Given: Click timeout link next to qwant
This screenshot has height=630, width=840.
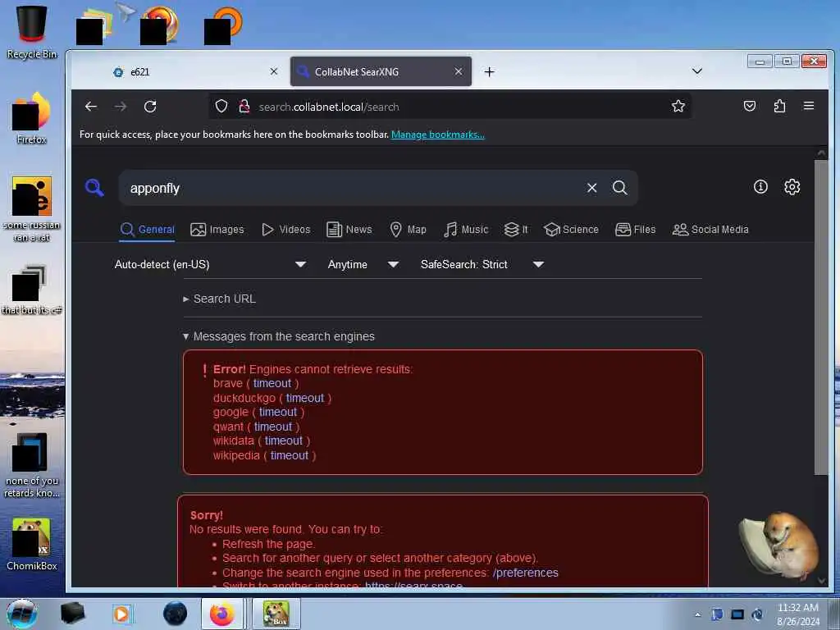Looking at the screenshot, I should pyautogui.click(x=273, y=427).
